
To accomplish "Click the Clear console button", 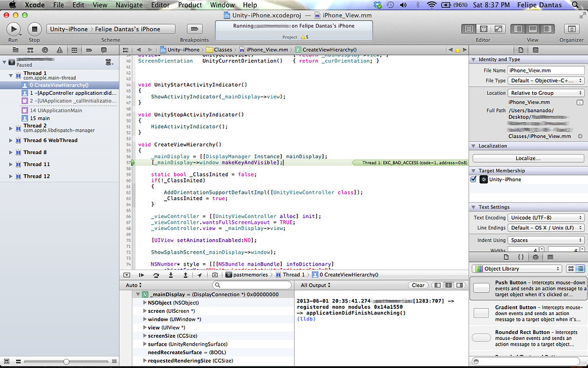I will tap(418, 285).
